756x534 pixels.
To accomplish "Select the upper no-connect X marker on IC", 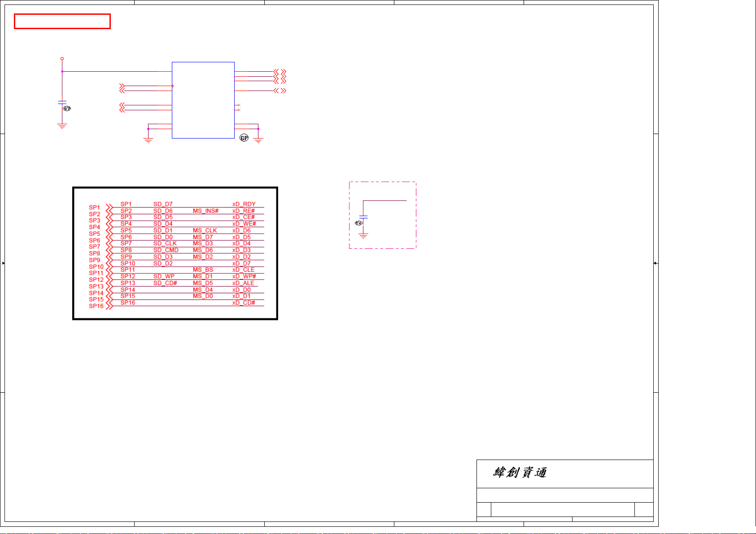I will pos(239,105).
